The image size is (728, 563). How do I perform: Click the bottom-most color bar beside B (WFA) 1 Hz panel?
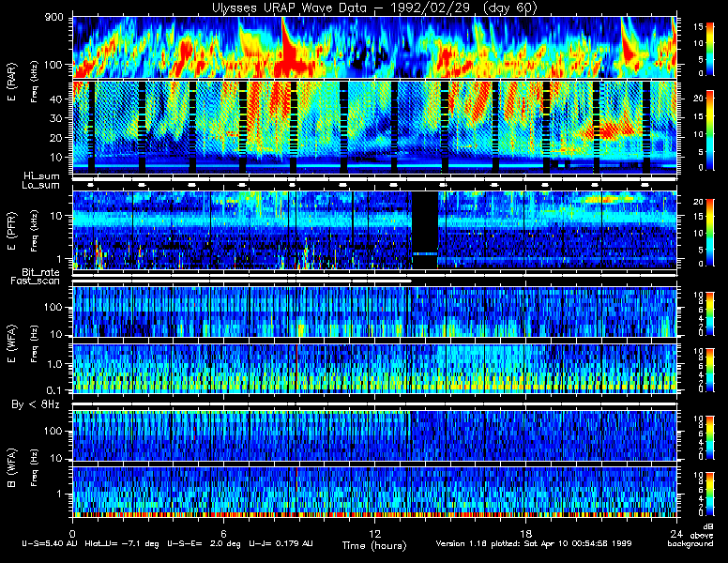(x=710, y=495)
